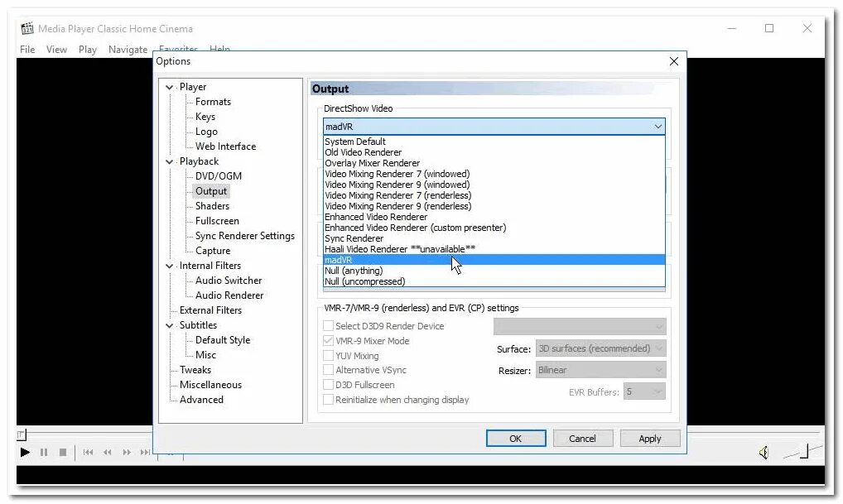Select Video Mixing Renderer 9 (renderless)
This screenshot has height=504, width=843.
click(x=494, y=206)
